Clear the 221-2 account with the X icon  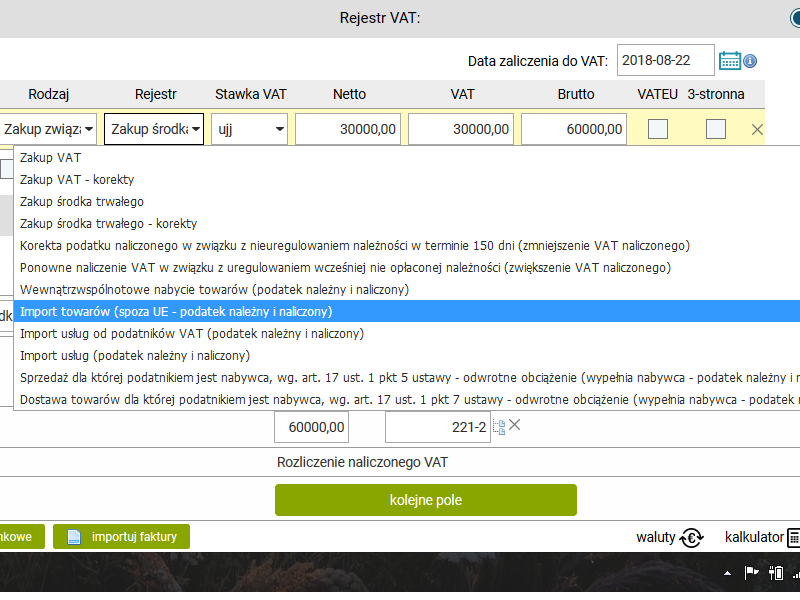(515, 425)
